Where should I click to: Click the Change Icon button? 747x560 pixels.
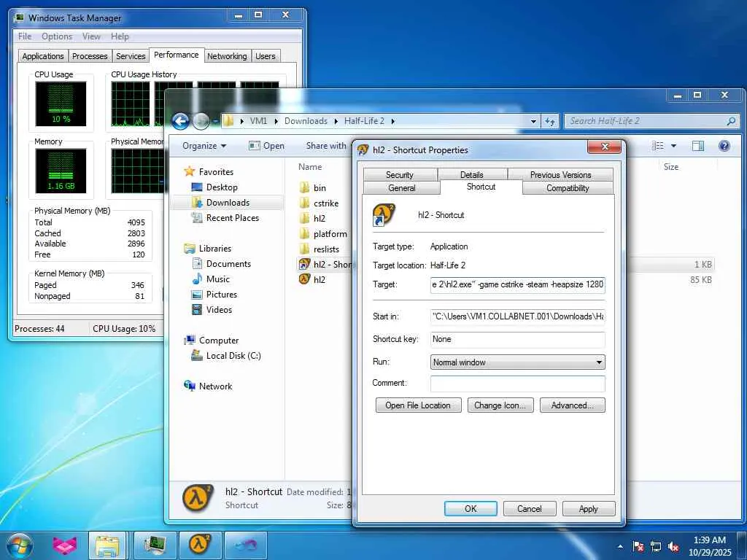coord(500,405)
